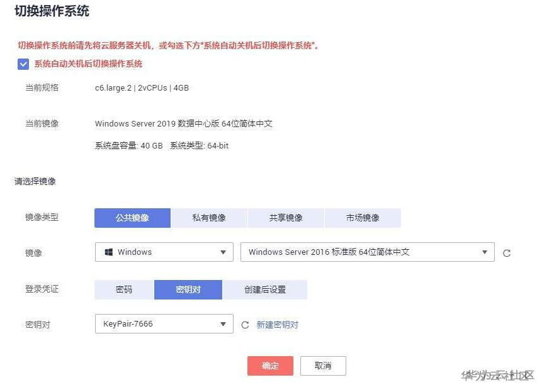Click the 切换操作系统 dialog title
Screen dimensions: 537x392
click(x=52, y=11)
